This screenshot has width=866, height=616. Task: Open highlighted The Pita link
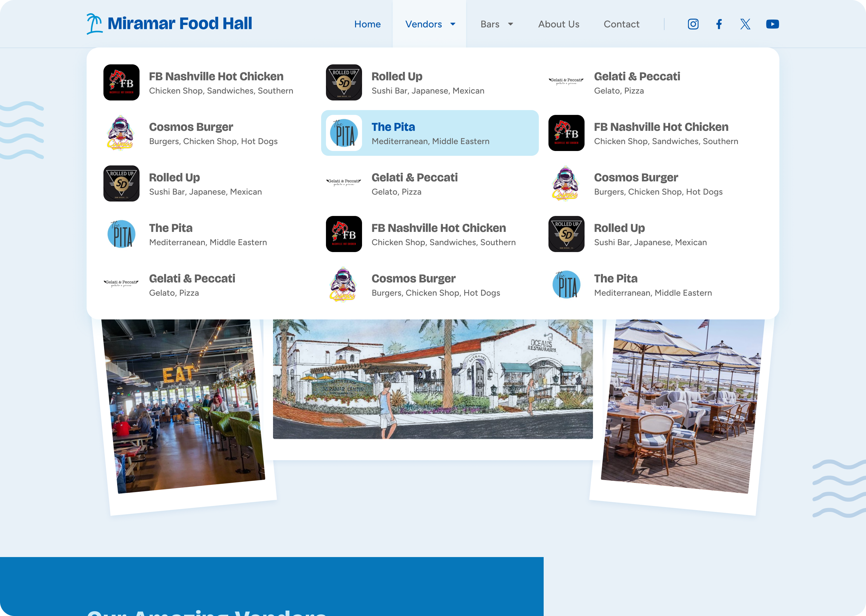point(430,133)
